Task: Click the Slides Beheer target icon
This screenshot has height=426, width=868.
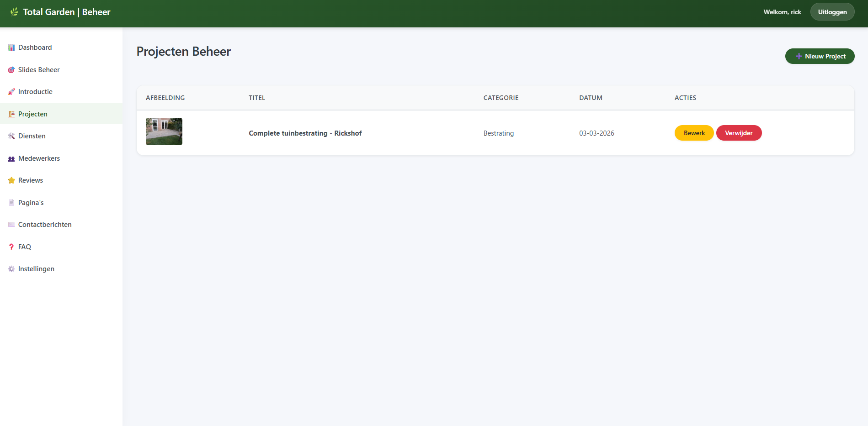Action: click(11, 70)
